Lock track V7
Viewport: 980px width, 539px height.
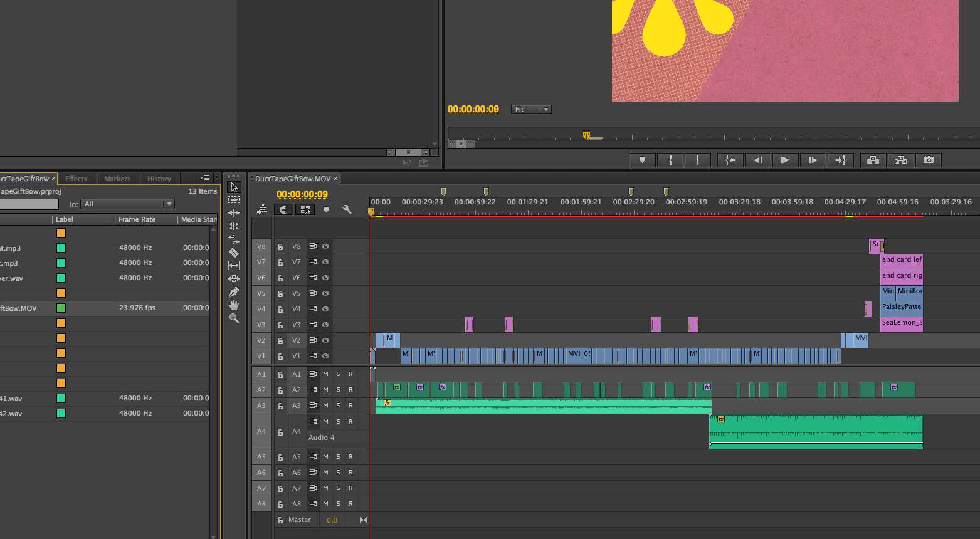280,263
